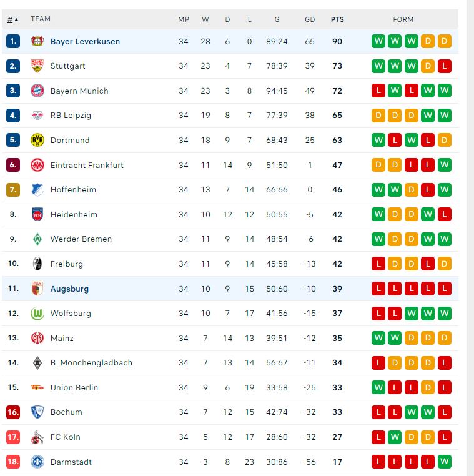Click the Heidenheim team name

[74, 214]
